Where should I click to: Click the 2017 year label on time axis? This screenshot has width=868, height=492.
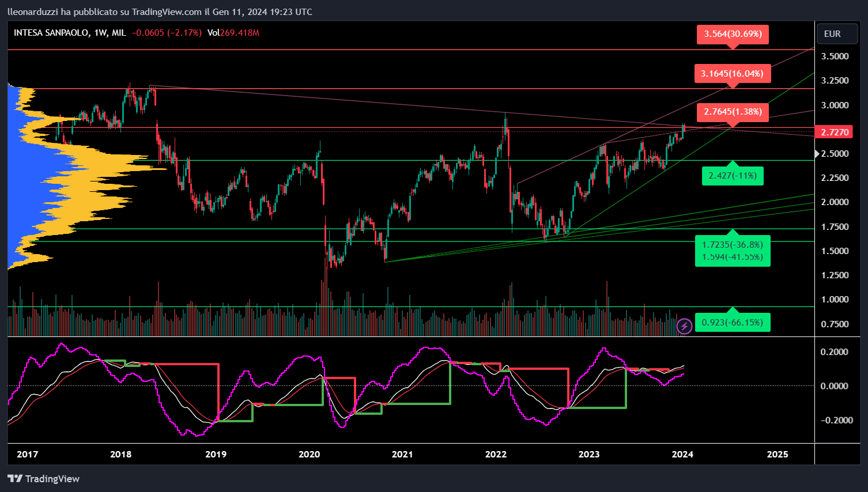(28, 454)
